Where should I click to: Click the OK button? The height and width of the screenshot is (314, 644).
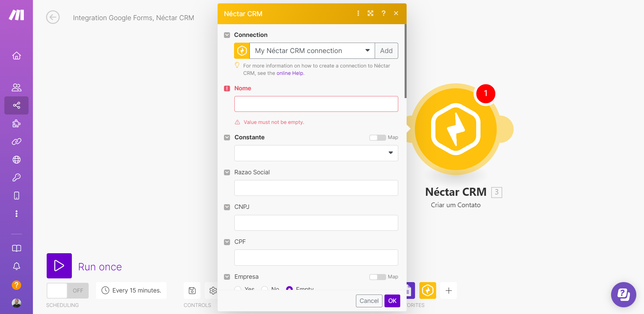coord(392,301)
